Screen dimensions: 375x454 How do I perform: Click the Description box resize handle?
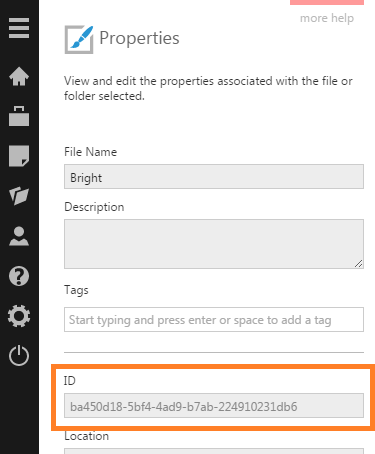pos(358,264)
